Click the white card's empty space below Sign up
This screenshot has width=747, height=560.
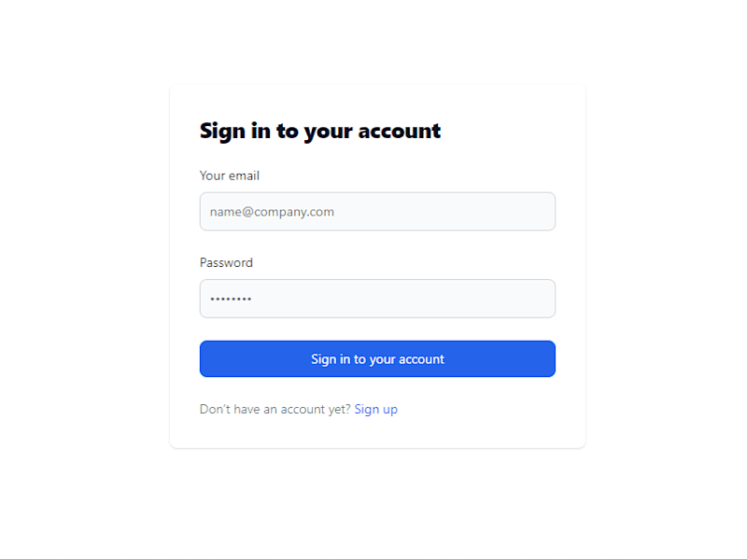point(377,432)
